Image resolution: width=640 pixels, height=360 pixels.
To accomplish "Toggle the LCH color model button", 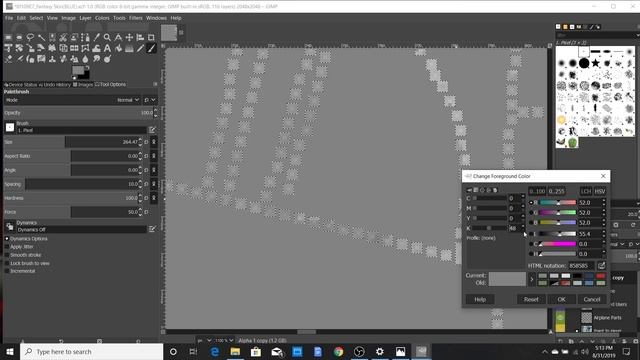I will coord(586,191).
